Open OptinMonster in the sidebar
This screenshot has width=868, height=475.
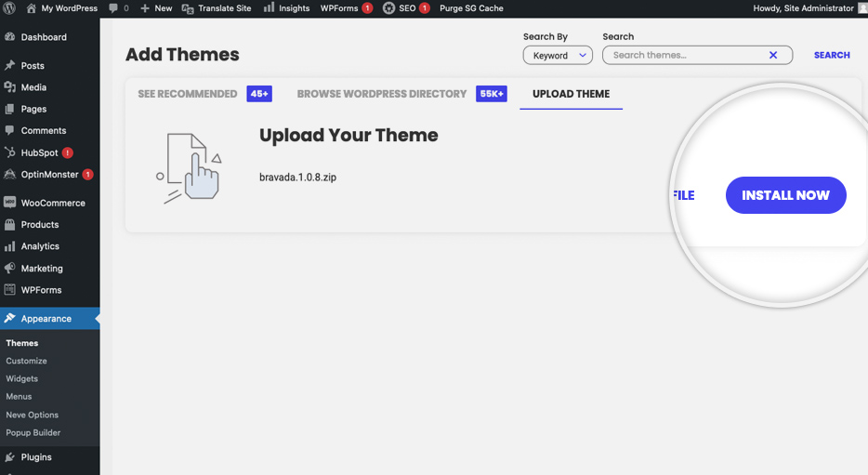point(50,175)
